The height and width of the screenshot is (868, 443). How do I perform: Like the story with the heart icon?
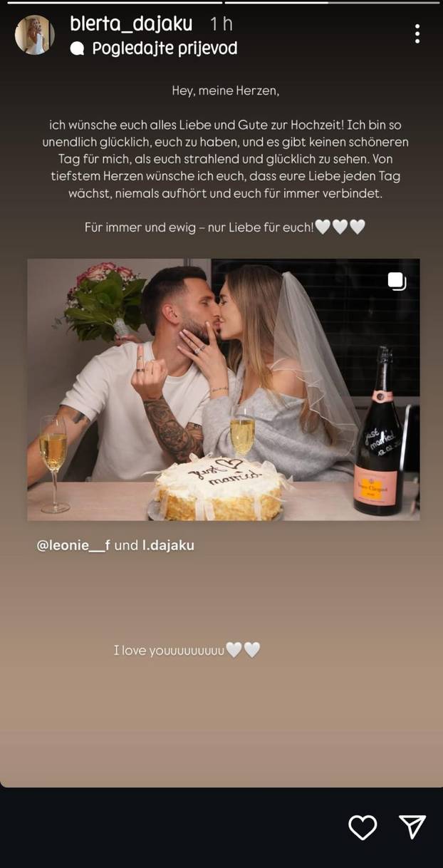[363, 827]
